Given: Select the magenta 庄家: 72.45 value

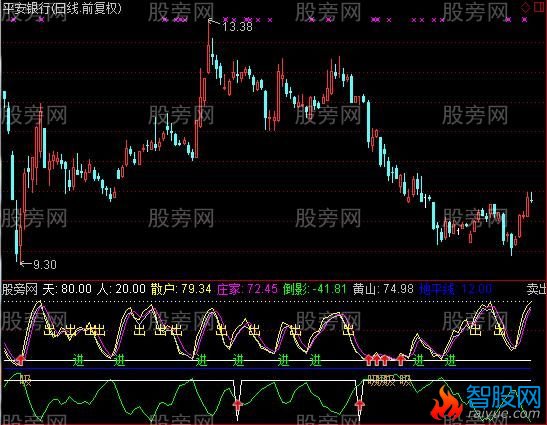Looking at the screenshot, I should (x=247, y=289).
